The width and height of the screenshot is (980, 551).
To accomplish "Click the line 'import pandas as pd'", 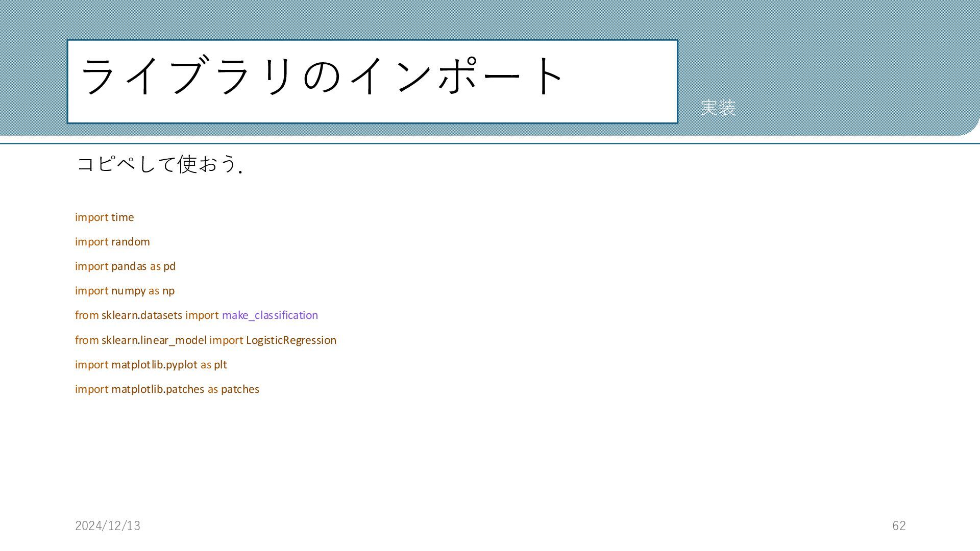I will [125, 266].
